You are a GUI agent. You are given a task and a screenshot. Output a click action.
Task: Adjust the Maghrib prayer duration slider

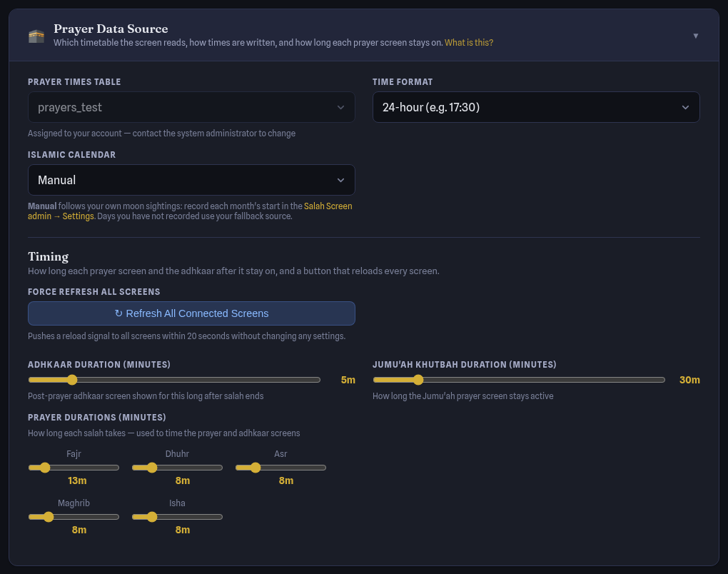tap(74, 517)
